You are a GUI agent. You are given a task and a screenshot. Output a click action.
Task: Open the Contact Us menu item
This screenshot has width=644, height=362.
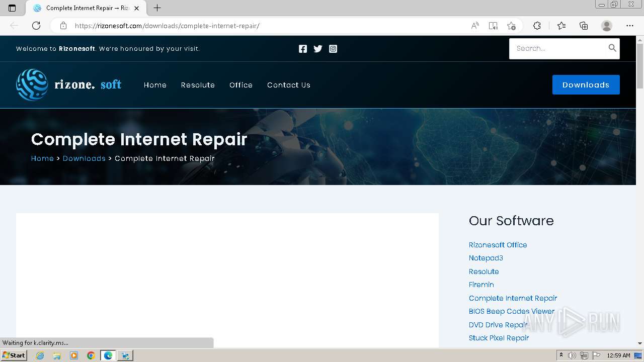coord(289,85)
